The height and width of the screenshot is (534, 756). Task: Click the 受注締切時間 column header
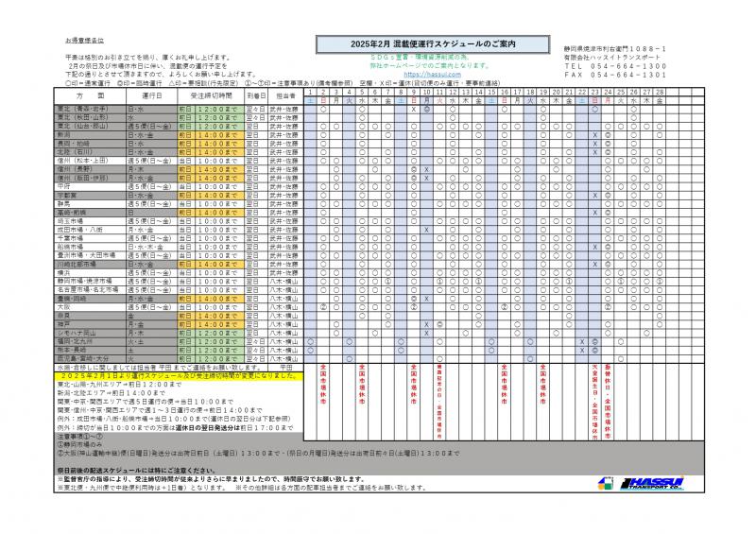211,96
